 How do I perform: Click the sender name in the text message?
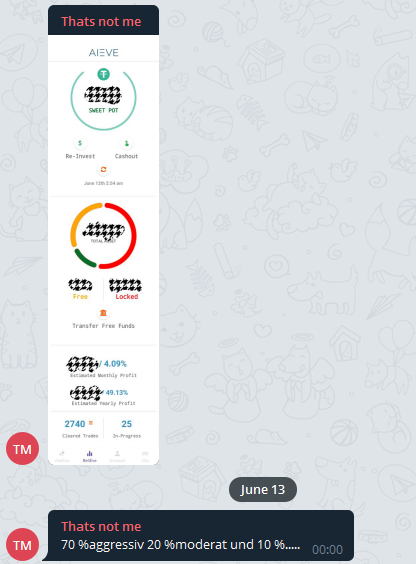point(101,527)
